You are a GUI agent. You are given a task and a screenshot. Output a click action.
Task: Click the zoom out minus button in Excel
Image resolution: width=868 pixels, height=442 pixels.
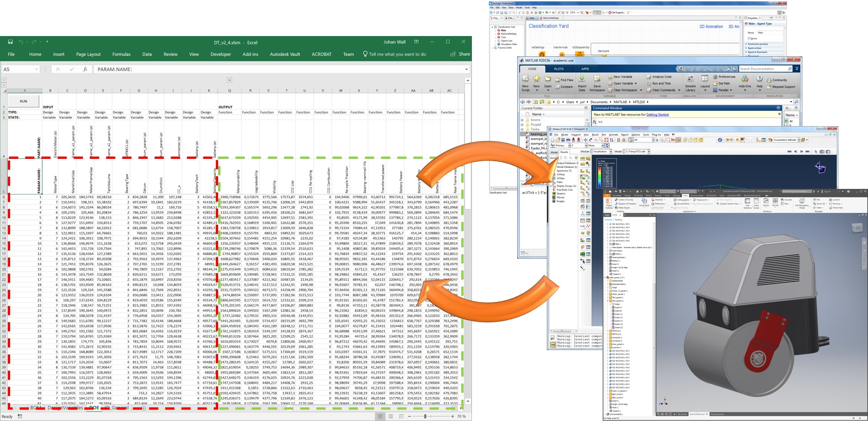click(409, 416)
